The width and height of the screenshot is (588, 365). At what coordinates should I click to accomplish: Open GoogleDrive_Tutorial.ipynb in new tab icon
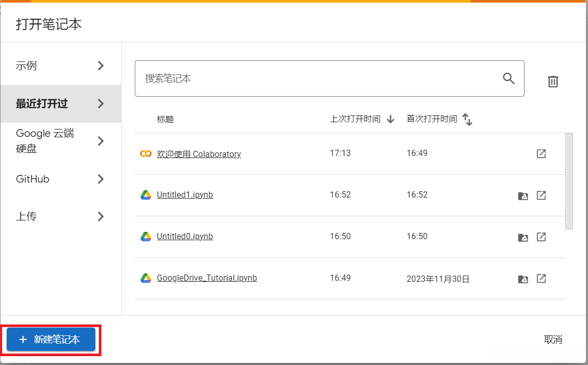(541, 279)
